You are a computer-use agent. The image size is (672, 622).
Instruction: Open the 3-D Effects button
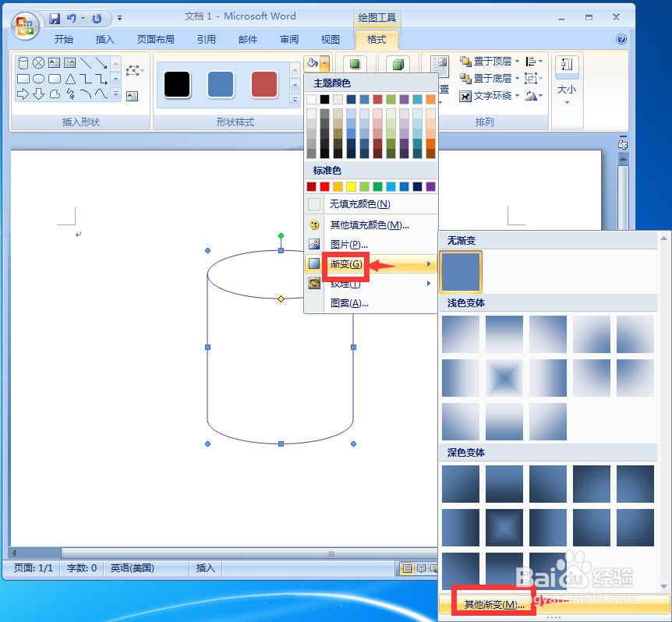tap(398, 65)
